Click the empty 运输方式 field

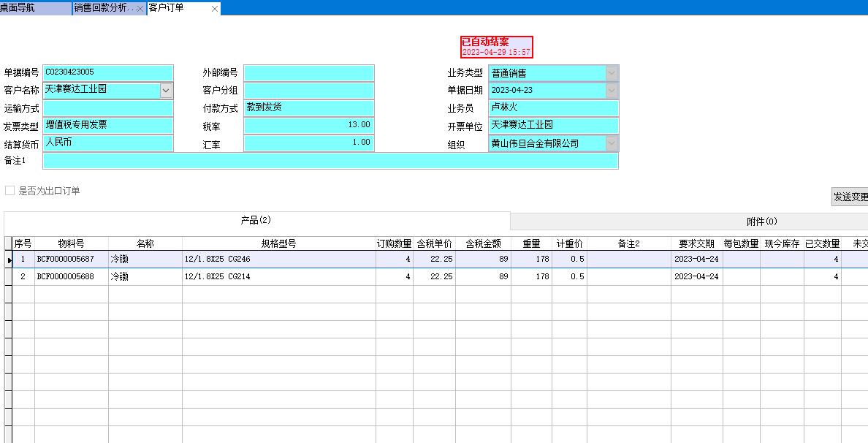108,108
